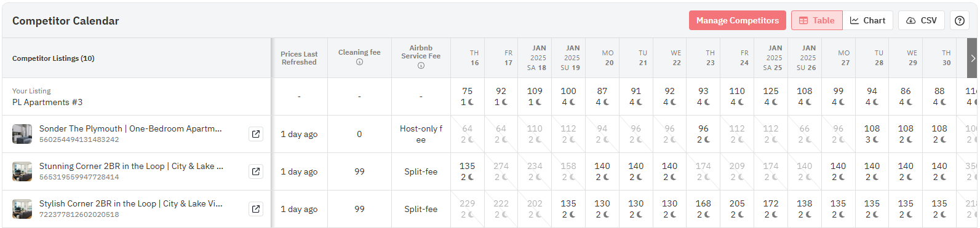Click Airbnb Service Fee info icon
980x228 pixels.
[421, 66]
